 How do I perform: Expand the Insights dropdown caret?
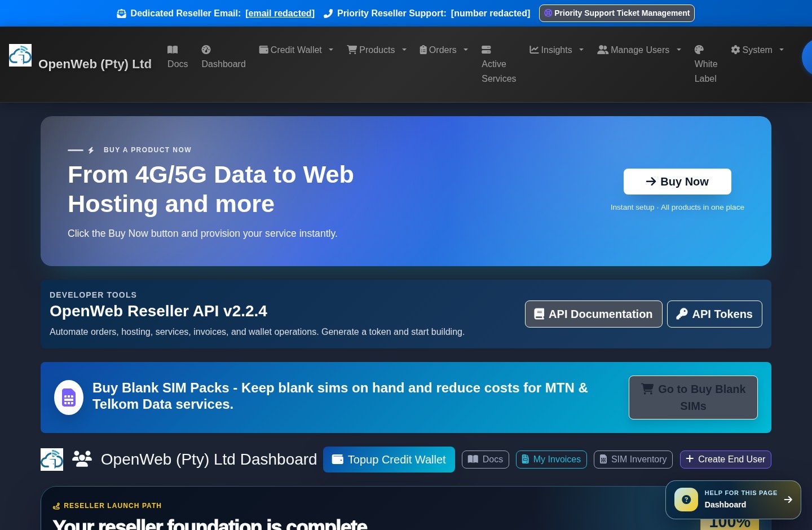coord(581,50)
